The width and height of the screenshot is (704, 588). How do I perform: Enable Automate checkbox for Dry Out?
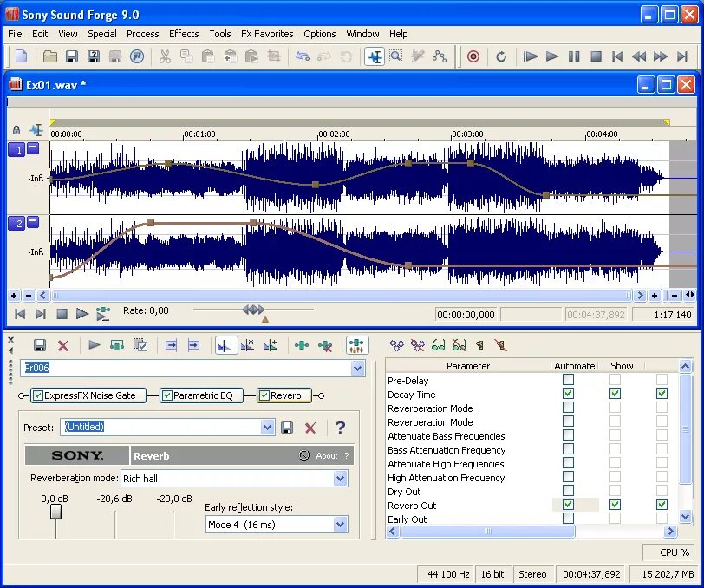tap(569, 491)
